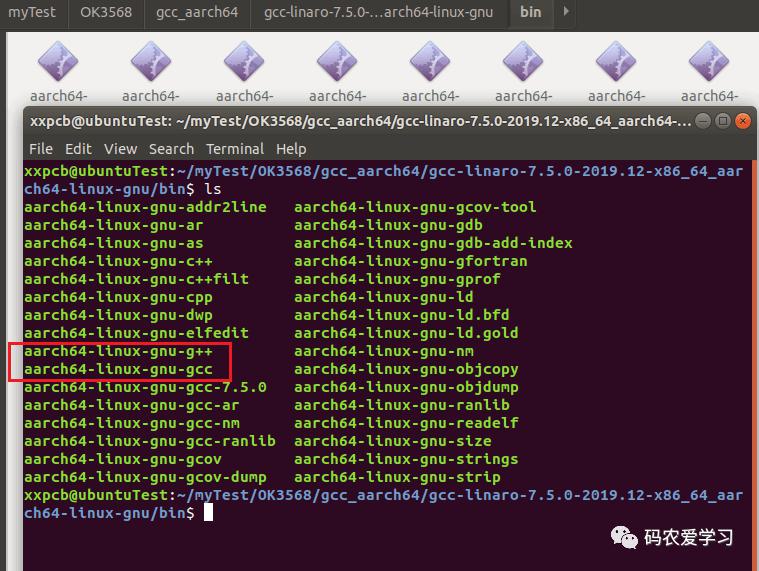Select text aarch64-linux-gnu-gcov-tool
759x571 pixels.
click(415, 207)
